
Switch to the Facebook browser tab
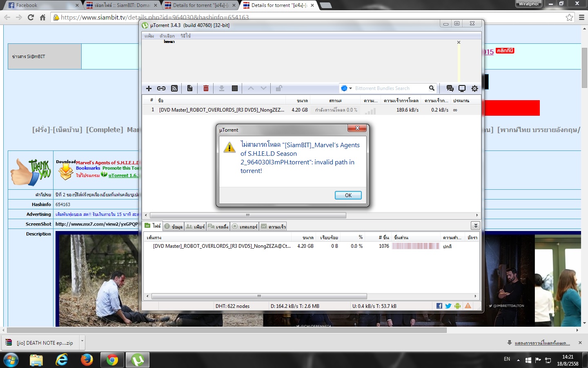[43, 5]
